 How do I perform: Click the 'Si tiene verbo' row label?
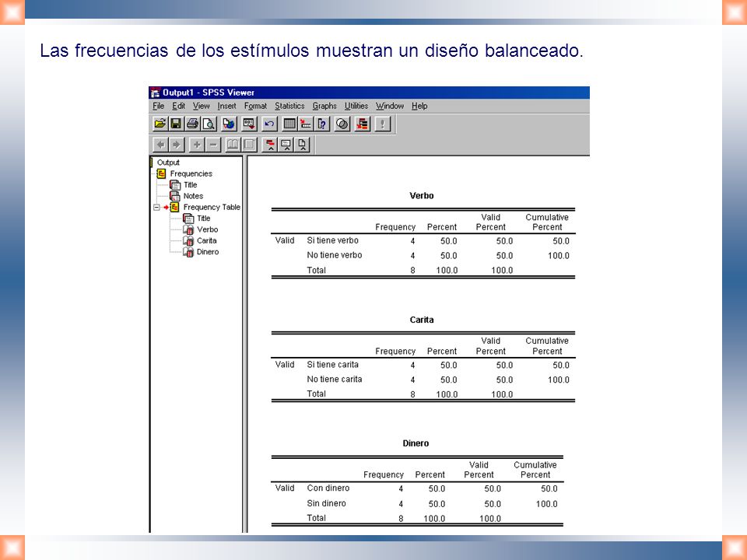(332, 240)
